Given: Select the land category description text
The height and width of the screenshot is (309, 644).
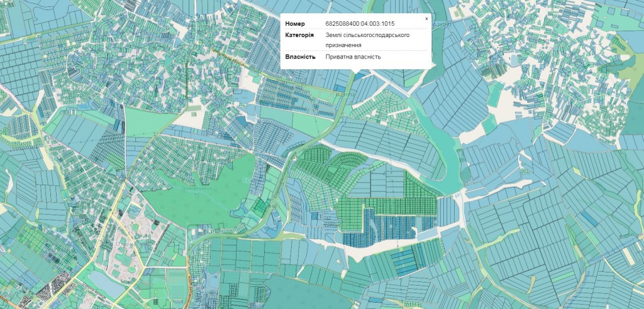Looking at the screenshot, I should 367,40.
